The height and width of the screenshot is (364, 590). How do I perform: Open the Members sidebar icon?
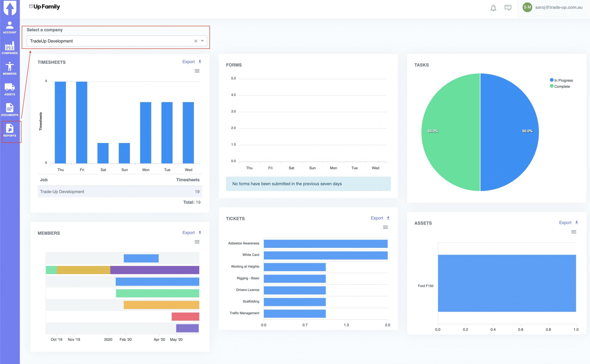click(10, 69)
